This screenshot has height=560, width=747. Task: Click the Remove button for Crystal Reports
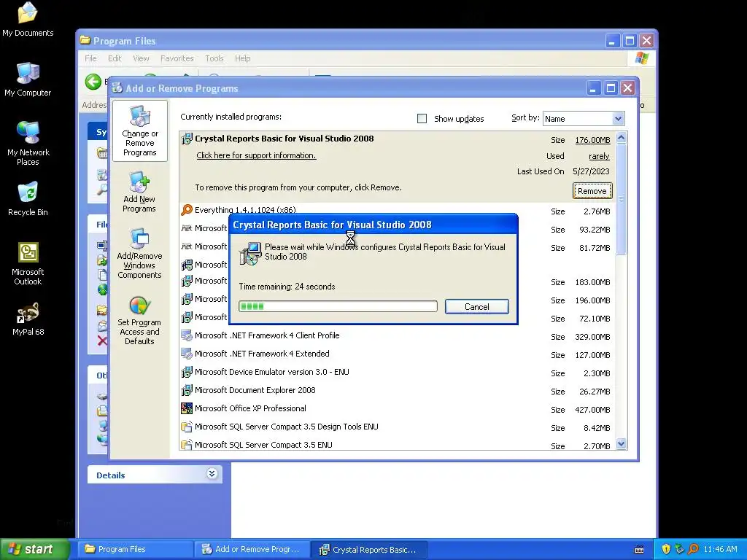[x=592, y=191]
